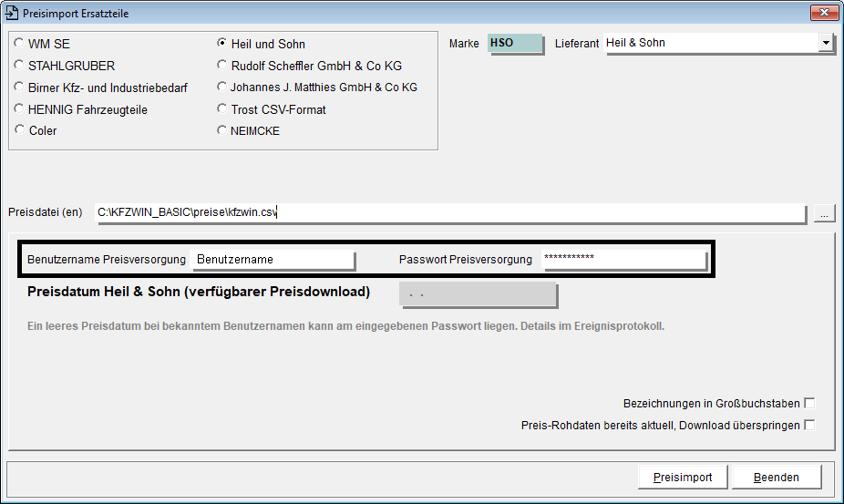
Task: Select Heil und Sohn radio button
Action: pyautogui.click(x=221, y=43)
